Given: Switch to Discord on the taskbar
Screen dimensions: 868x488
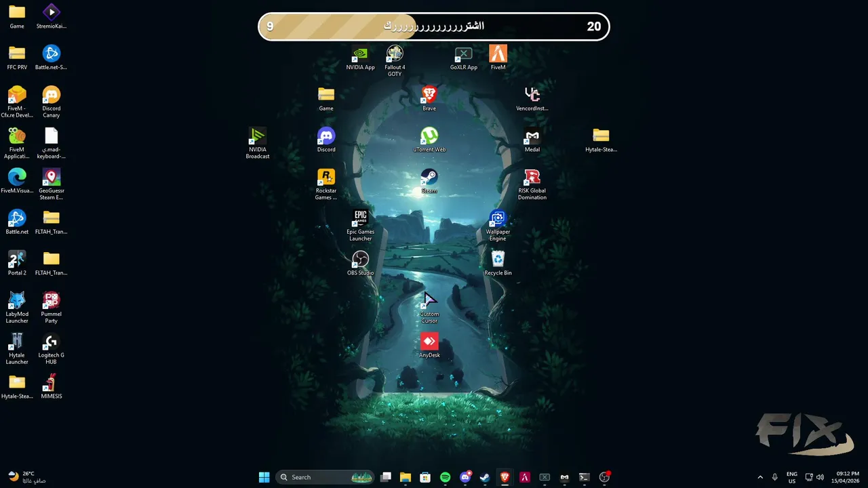Looking at the screenshot, I should (x=465, y=477).
